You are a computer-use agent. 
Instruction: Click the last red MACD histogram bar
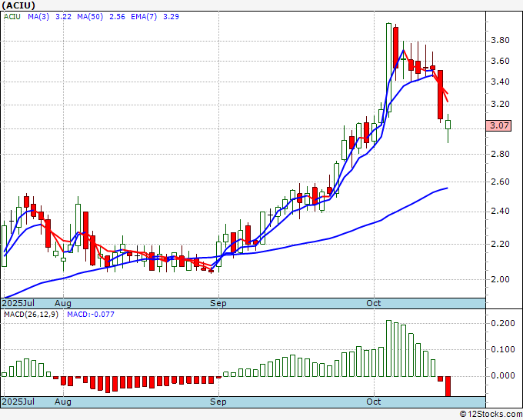click(x=448, y=386)
